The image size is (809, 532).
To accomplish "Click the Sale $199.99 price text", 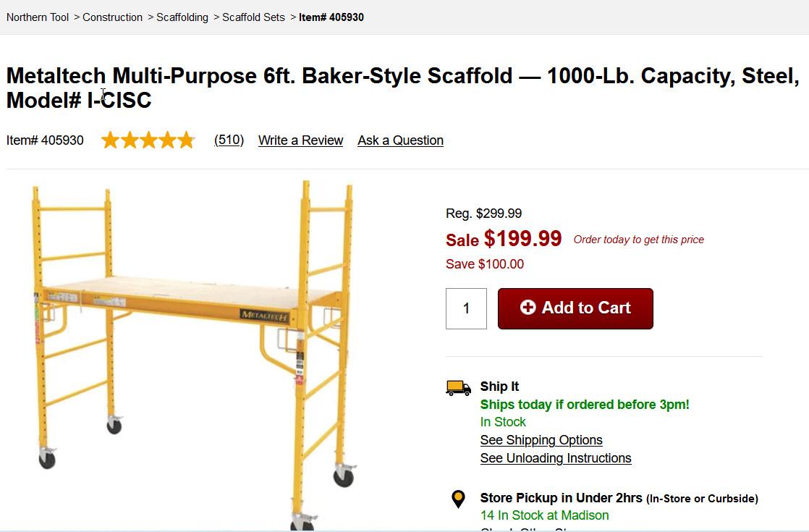I will point(504,238).
